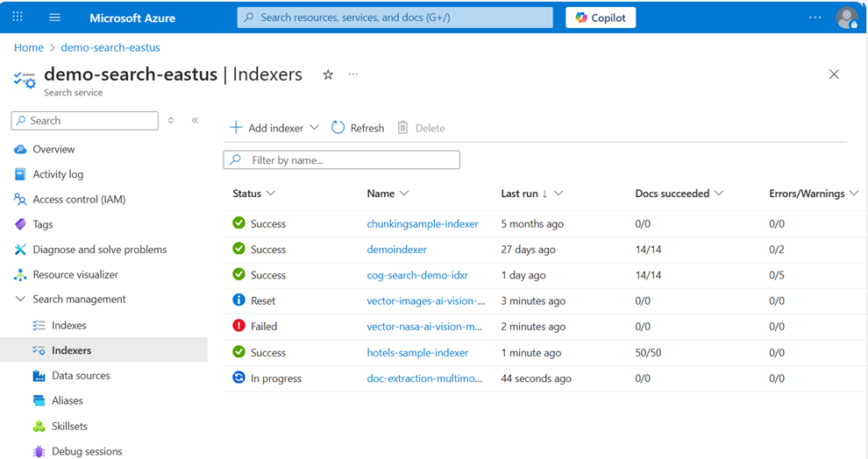
Task: Click the demo-search-eastus breadcrumb link
Action: (110, 47)
